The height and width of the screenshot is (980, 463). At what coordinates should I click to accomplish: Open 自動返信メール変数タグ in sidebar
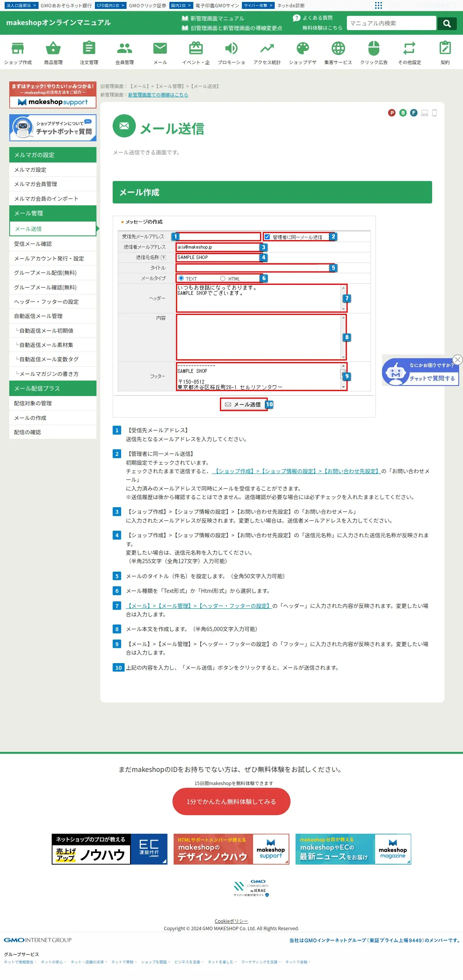coord(53,359)
